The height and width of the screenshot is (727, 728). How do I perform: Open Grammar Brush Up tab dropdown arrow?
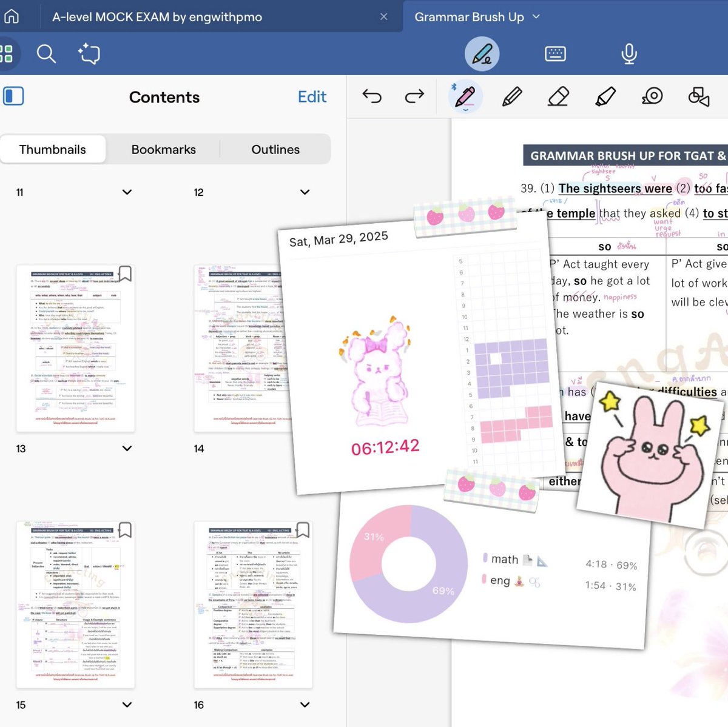point(536,17)
